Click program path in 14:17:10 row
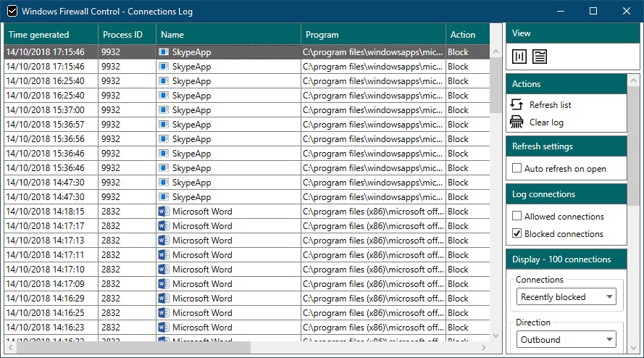644x358 pixels. click(373, 269)
